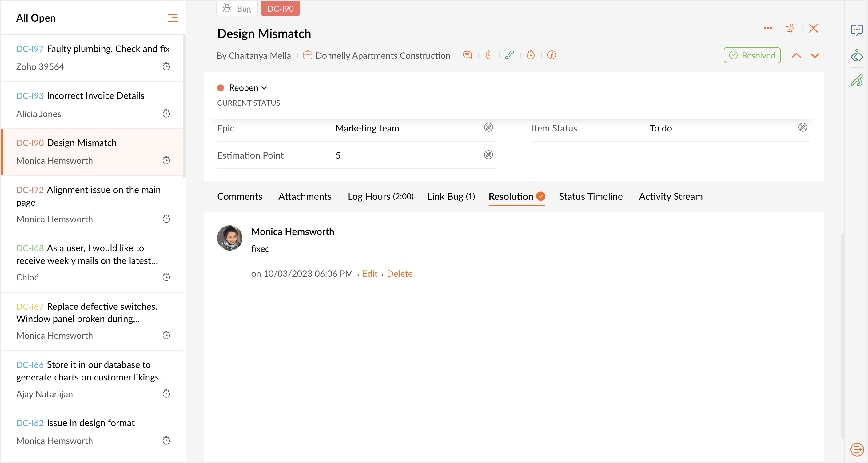Viewport: 868px width, 463px height.
Task: Click Edit on the resolution entry
Action: pos(370,274)
